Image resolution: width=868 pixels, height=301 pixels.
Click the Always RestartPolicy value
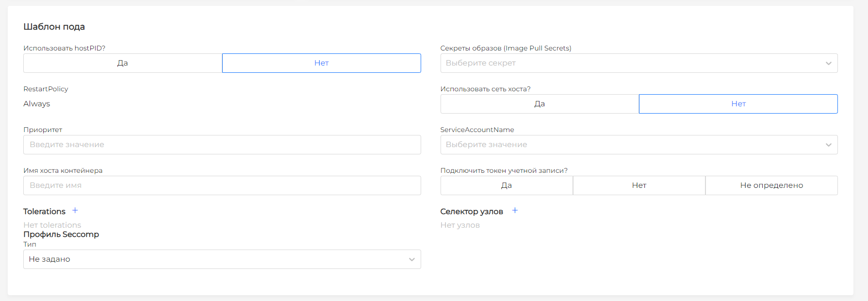click(x=37, y=104)
